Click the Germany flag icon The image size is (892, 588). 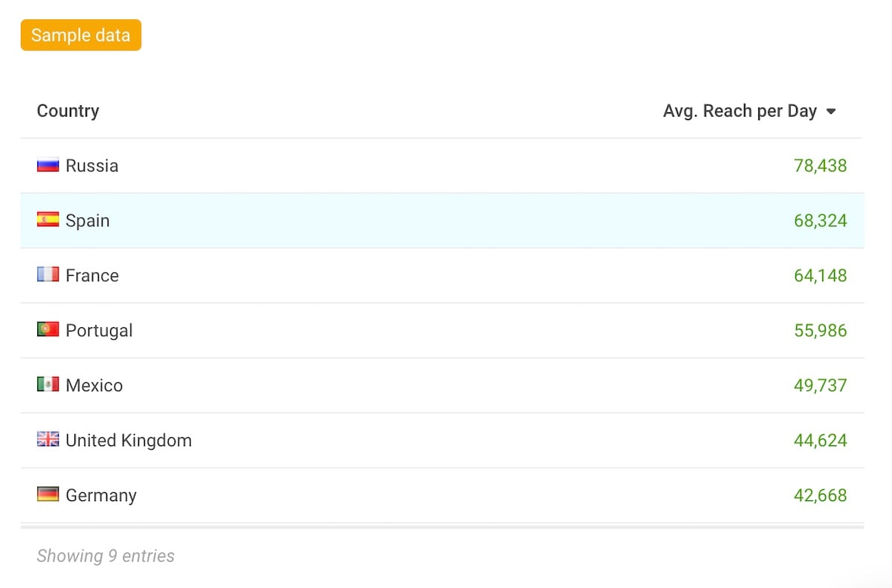pyautogui.click(x=48, y=495)
